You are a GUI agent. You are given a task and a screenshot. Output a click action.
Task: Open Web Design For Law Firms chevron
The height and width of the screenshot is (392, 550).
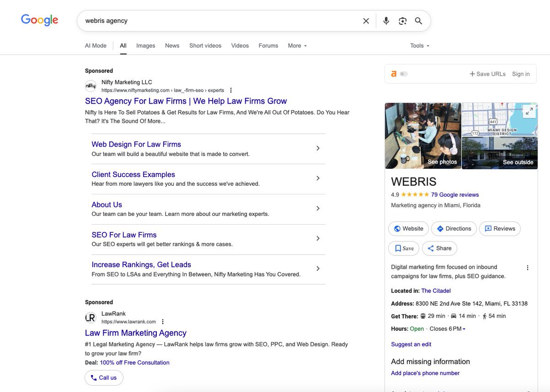point(318,148)
